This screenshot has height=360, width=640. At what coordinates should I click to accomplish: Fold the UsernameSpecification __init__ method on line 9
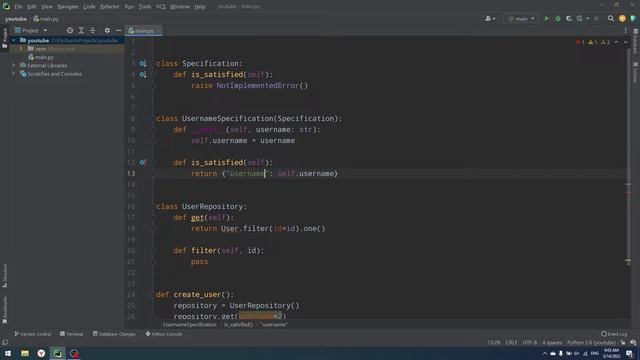pos(154,129)
